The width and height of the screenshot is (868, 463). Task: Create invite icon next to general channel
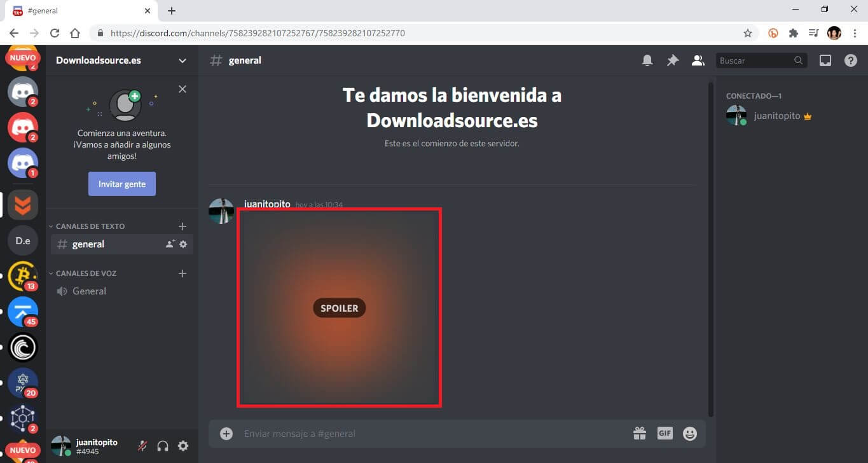click(170, 244)
